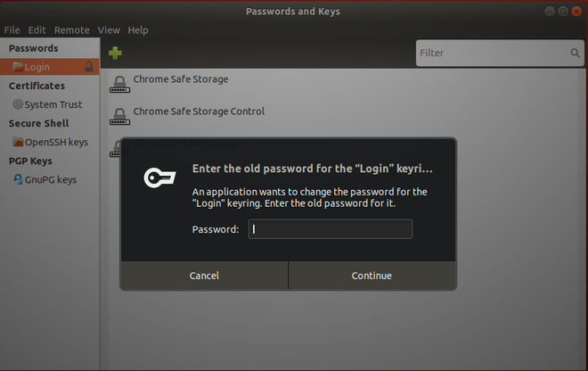Open the Remote menu
588x371 pixels.
[x=71, y=30]
